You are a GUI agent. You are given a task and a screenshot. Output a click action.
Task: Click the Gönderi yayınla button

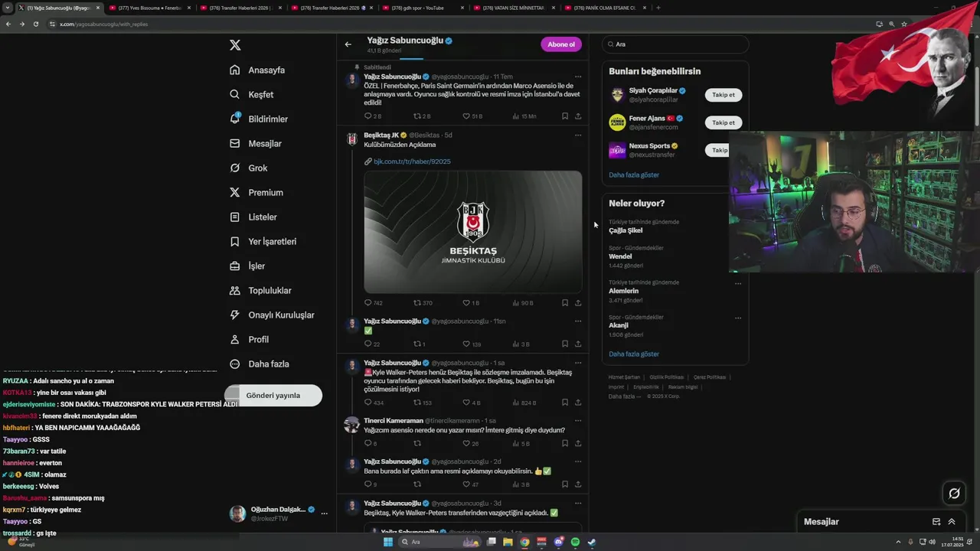click(273, 396)
